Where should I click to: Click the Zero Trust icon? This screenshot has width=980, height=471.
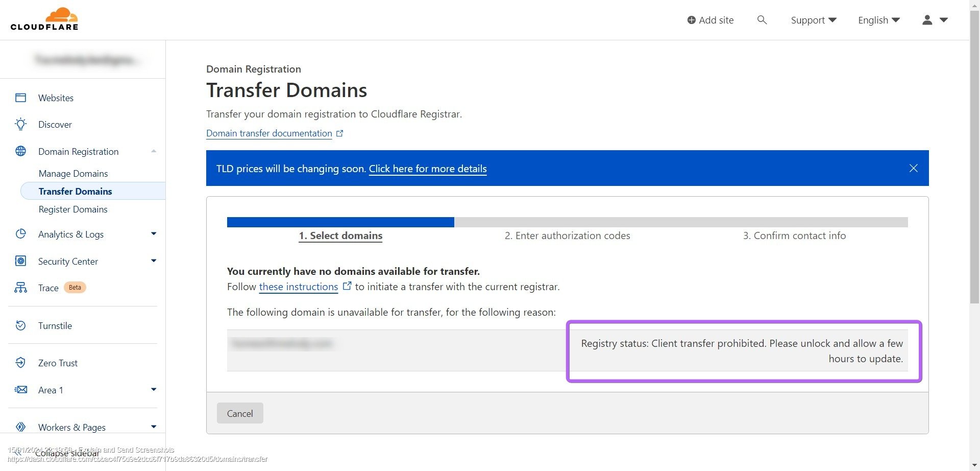click(20, 363)
